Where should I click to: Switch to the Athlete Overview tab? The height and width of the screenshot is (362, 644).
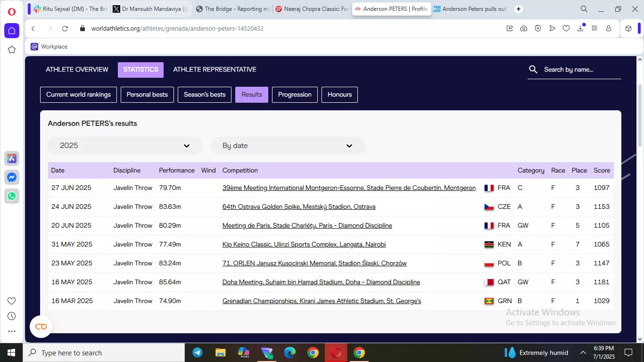77,69
